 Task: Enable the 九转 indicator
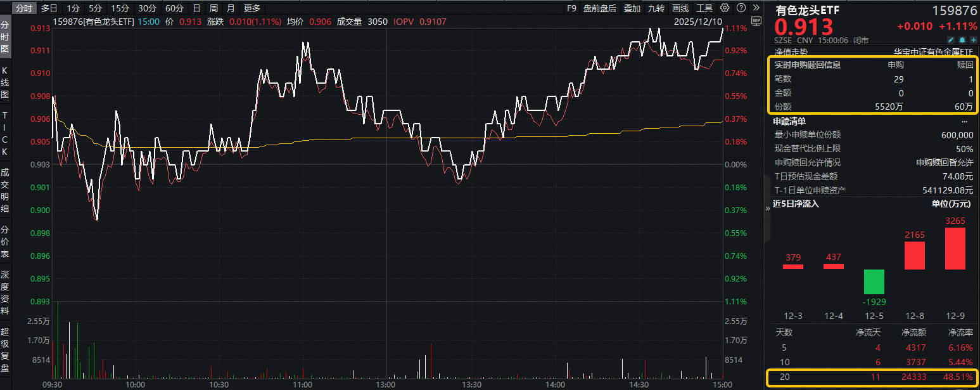coord(656,8)
